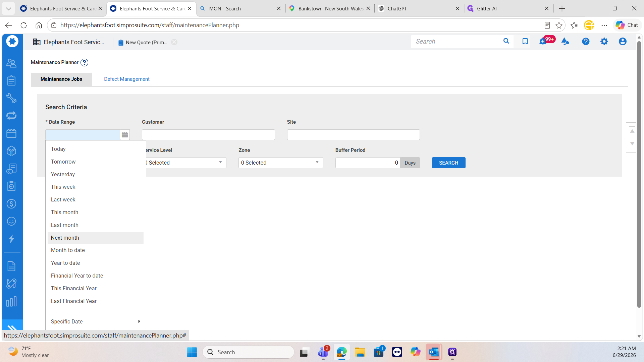Open the Tasks checklist sidebar icon
The image size is (644, 362).
click(11, 186)
